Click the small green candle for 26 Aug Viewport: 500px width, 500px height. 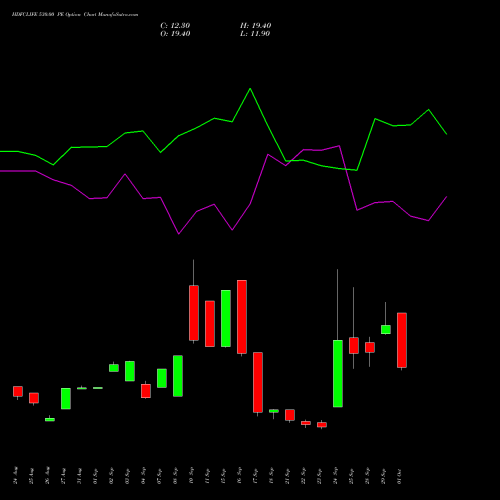pos(50,420)
